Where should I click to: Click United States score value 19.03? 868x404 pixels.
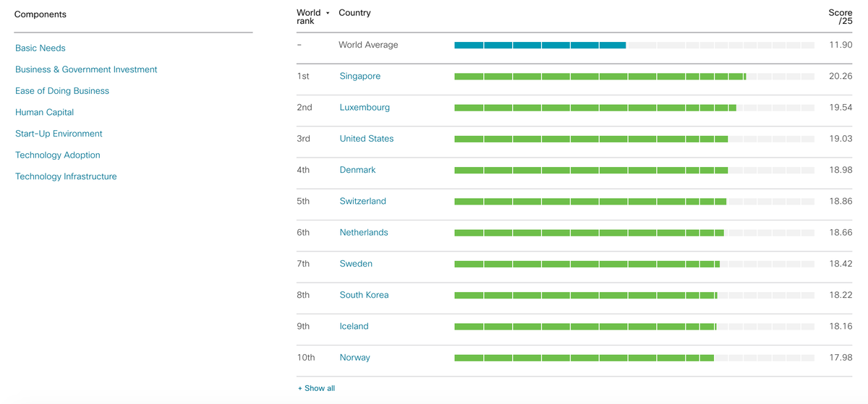tap(841, 138)
